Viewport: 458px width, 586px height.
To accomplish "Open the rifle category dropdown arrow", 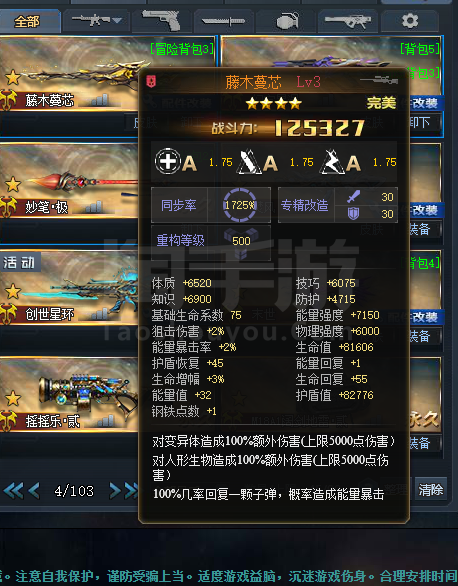I will [x=117, y=20].
